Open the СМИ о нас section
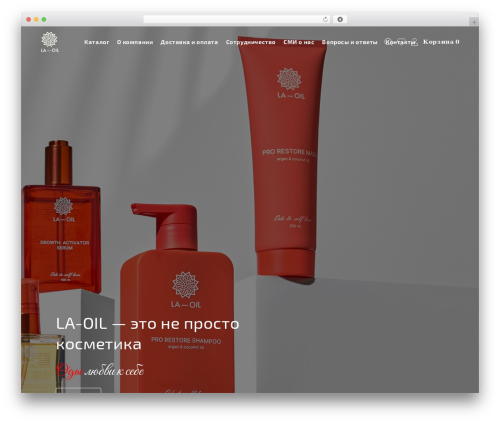This screenshot has height=423, width=500. [x=299, y=42]
